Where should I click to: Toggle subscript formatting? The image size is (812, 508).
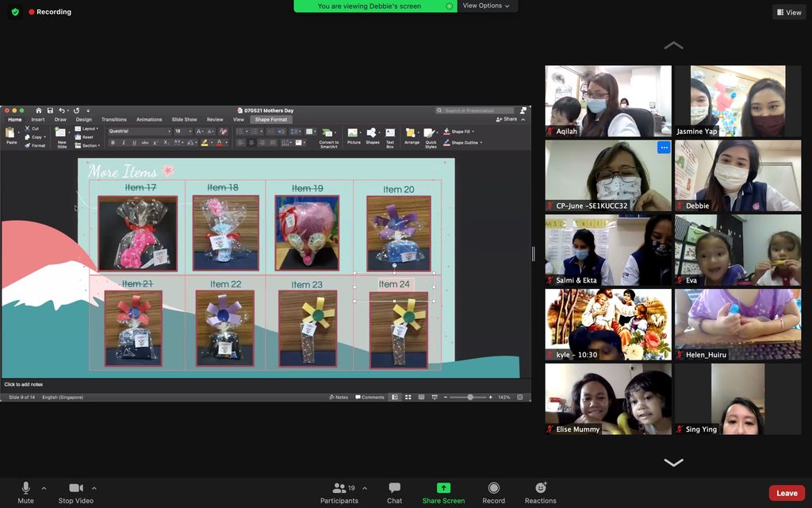pyautogui.click(x=166, y=143)
